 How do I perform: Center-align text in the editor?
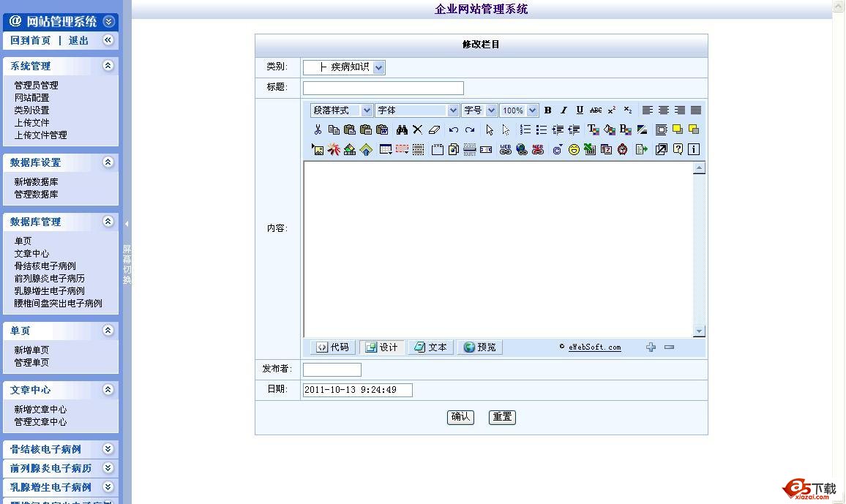[x=664, y=110]
